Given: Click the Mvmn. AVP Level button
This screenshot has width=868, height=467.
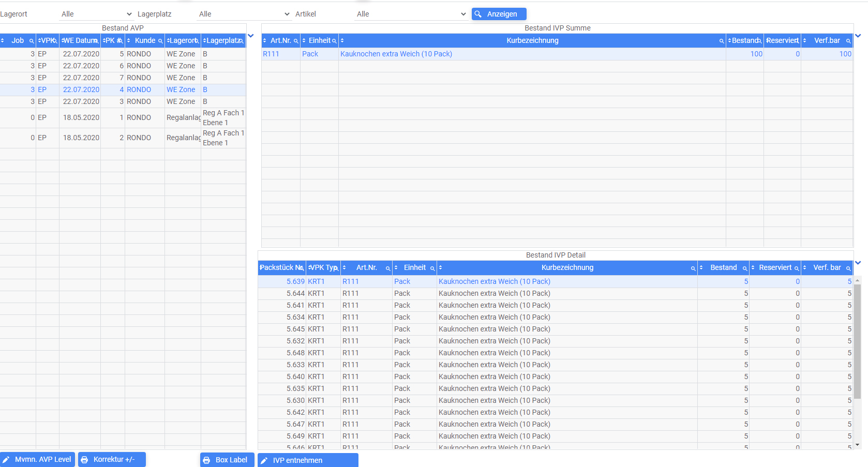Looking at the screenshot, I should (x=37, y=459).
